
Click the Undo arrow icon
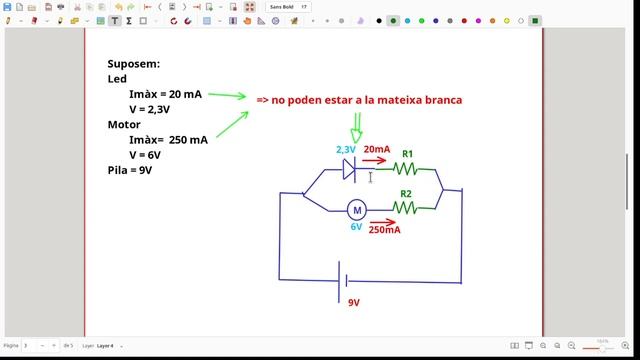118,7
